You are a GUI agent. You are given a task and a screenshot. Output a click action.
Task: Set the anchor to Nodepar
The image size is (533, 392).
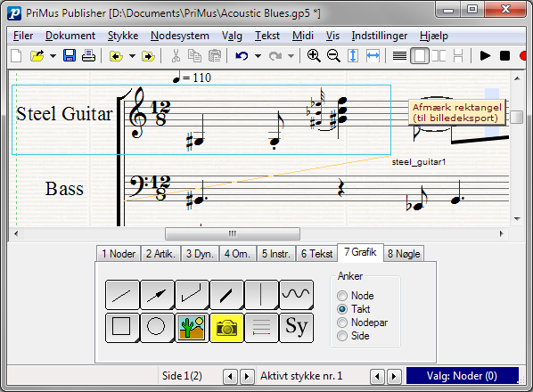tap(362, 323)
